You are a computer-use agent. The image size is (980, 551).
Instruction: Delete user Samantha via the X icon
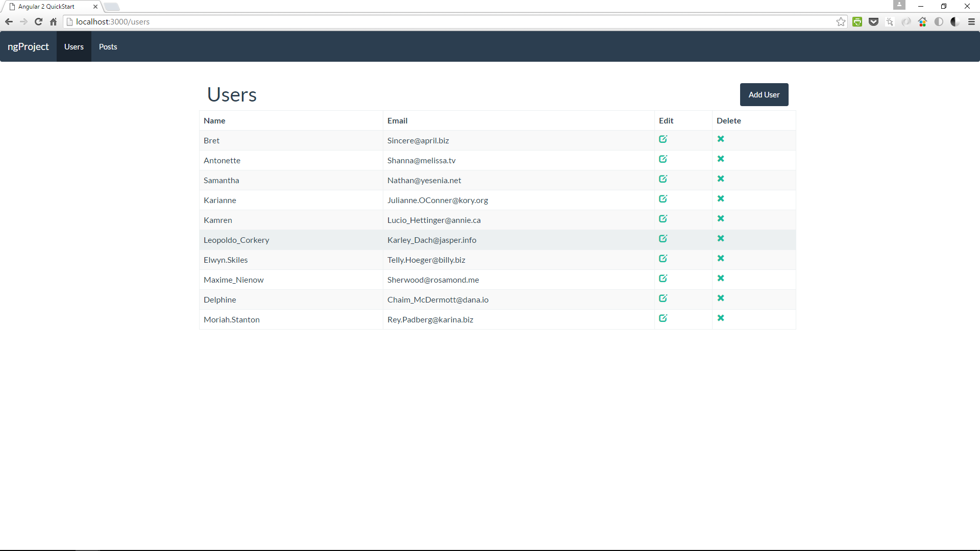click(x=721, y=179)
